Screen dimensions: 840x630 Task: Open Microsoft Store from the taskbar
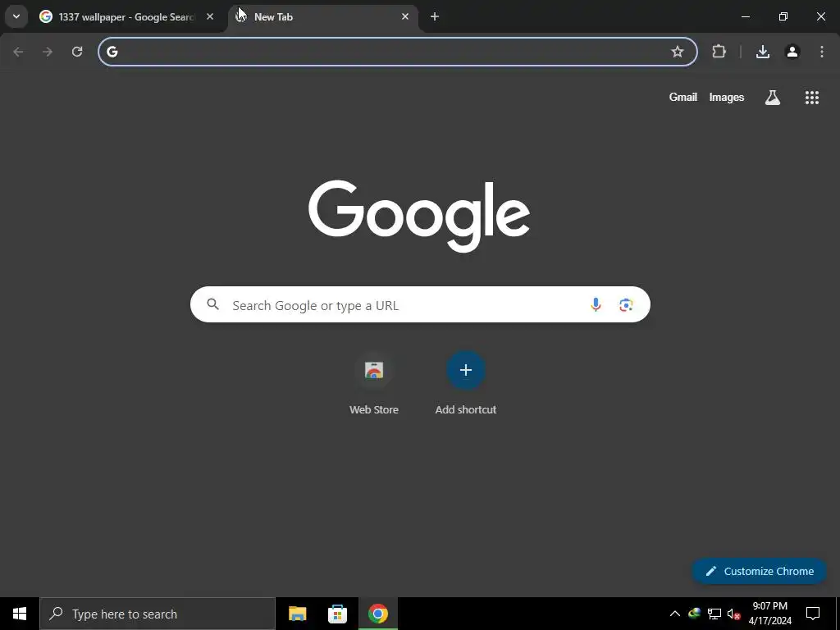point(337,614)
